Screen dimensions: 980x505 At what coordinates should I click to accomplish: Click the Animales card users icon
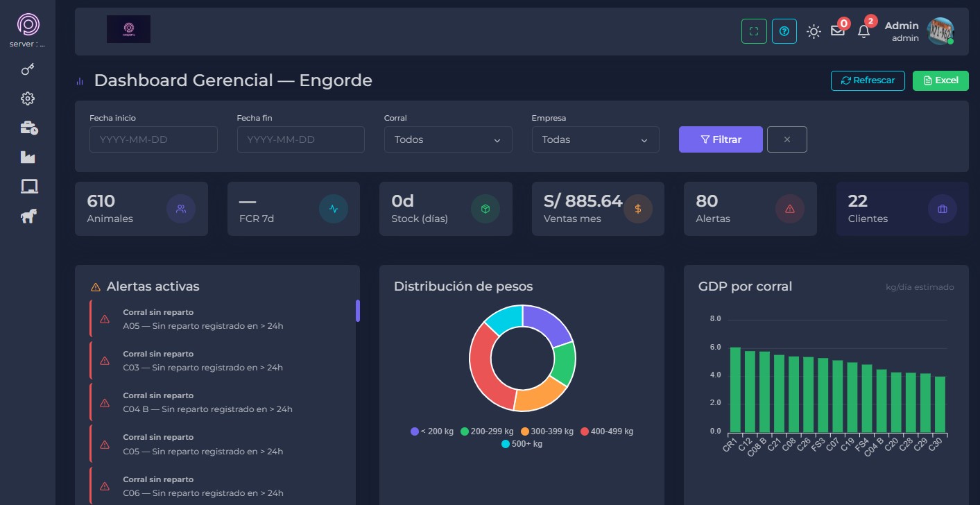click(181, 209)
